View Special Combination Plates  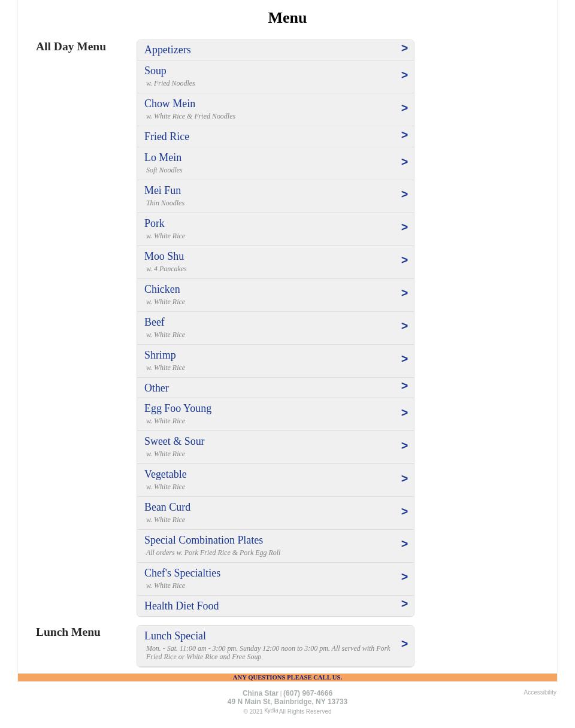[204, 540]
